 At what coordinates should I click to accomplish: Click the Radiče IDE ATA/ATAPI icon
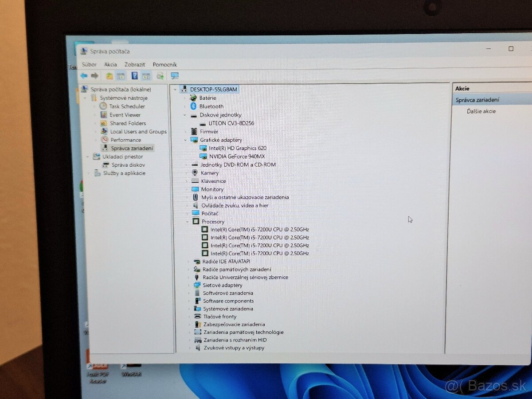pos(197,262)
